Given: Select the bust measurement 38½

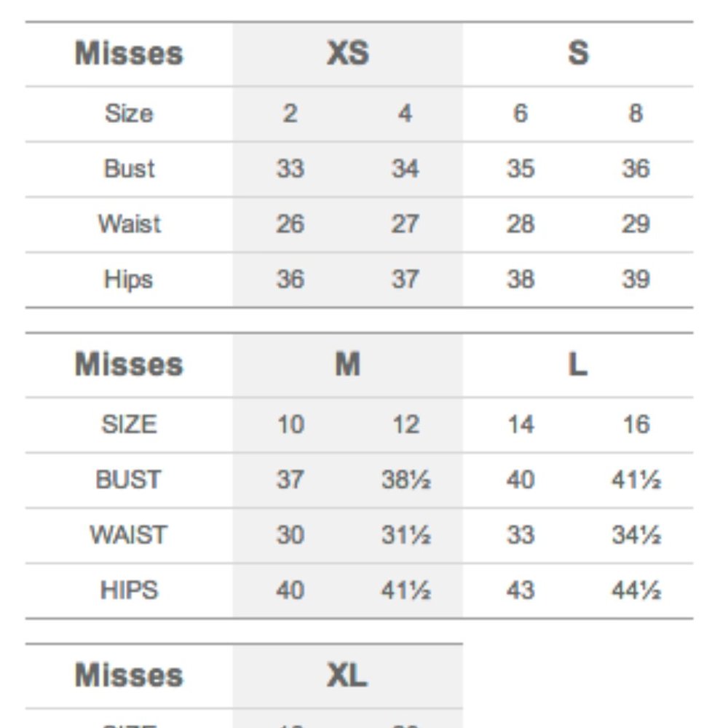Looking at the screenshot, I should click(x=405, y=480).
